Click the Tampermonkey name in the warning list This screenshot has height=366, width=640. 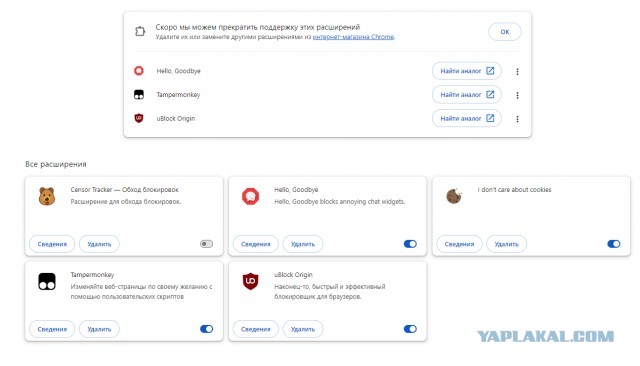coord(178,95)
